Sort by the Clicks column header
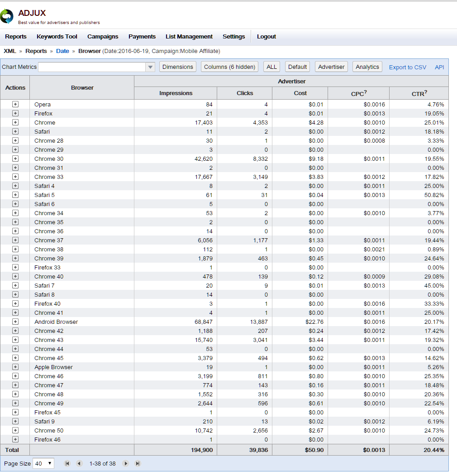 click(x=245, y=93)
